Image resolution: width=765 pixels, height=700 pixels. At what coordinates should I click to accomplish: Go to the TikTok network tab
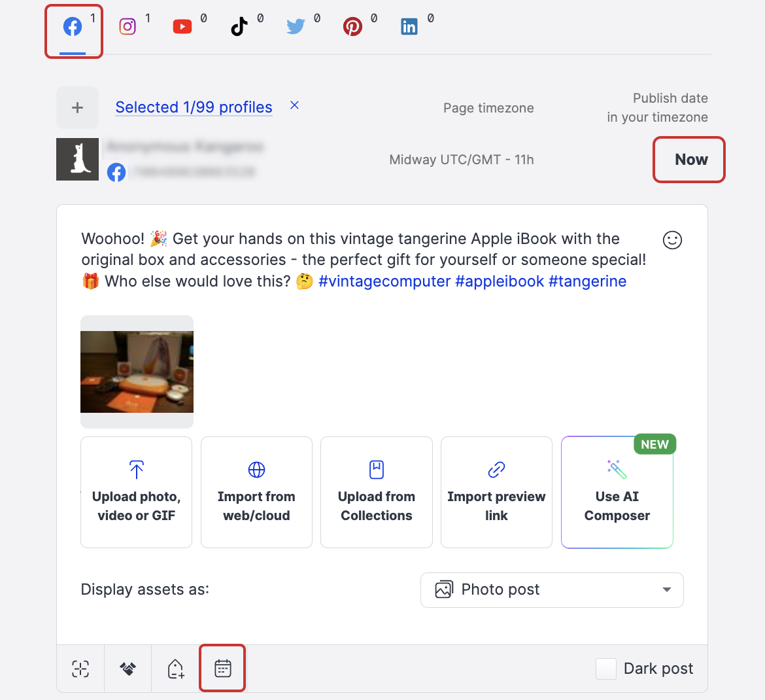(239, 27)
